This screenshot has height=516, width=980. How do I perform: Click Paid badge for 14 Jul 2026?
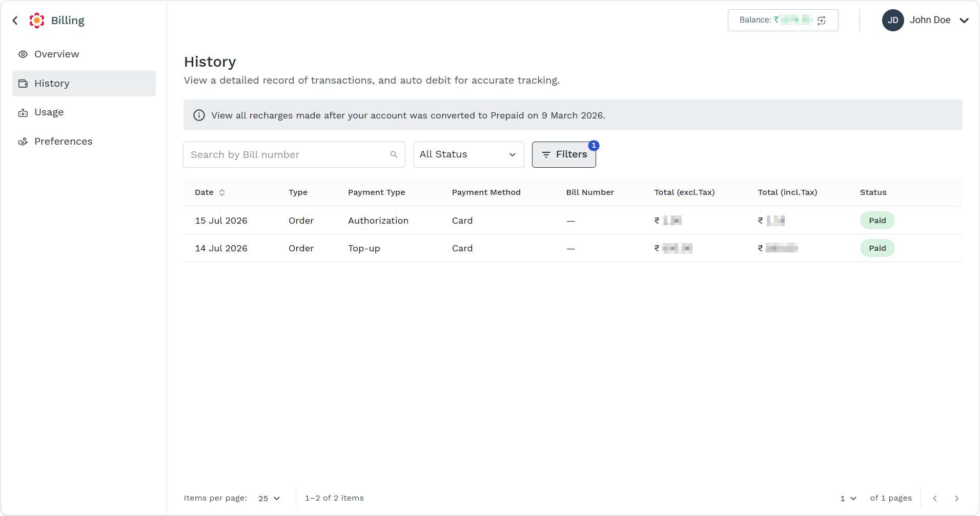pyautogui.click(x=877, y=248)
